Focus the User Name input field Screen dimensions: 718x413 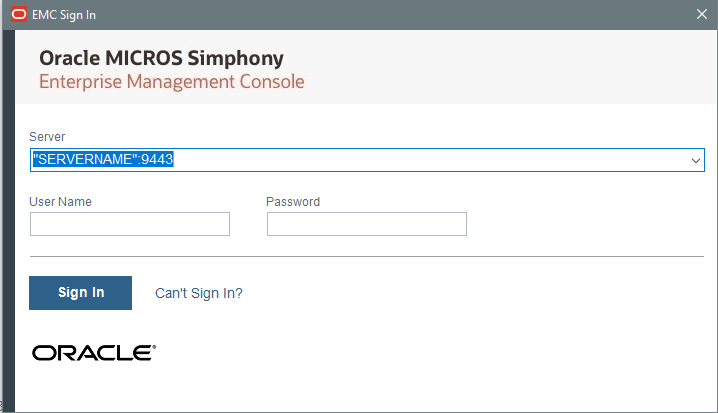(130, 224)
